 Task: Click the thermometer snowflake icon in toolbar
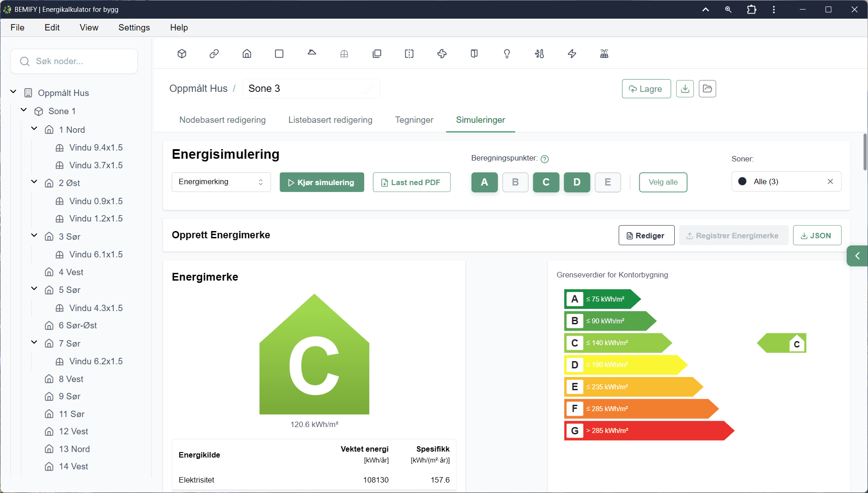(539, 54)
